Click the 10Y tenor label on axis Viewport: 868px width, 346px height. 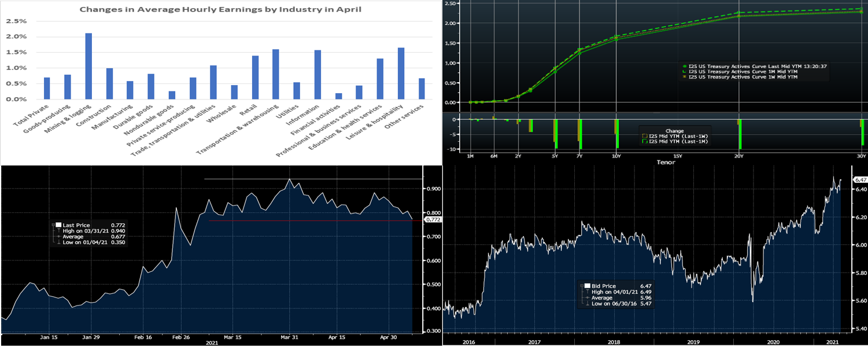tap(616, 156)
